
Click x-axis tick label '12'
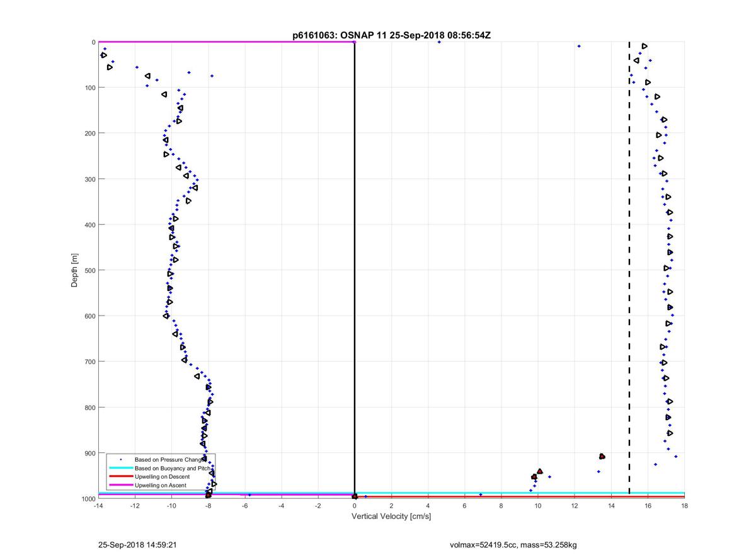pos(575,505)
